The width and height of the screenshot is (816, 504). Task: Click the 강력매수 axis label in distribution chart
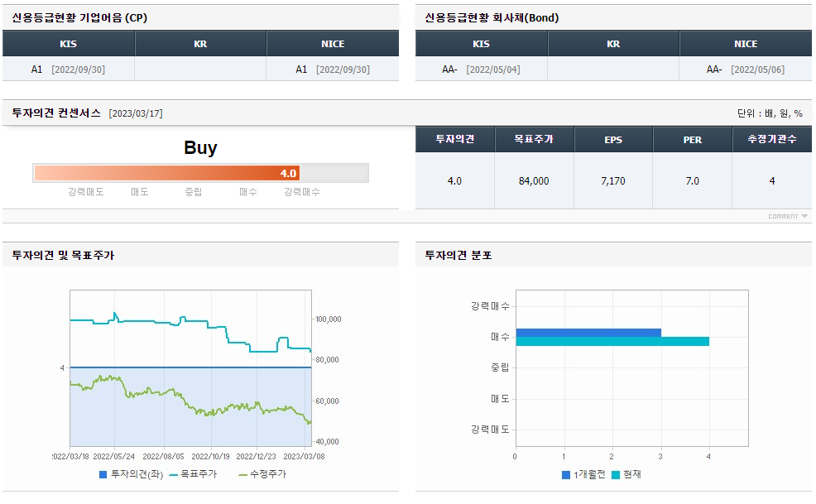click(490, 306)
